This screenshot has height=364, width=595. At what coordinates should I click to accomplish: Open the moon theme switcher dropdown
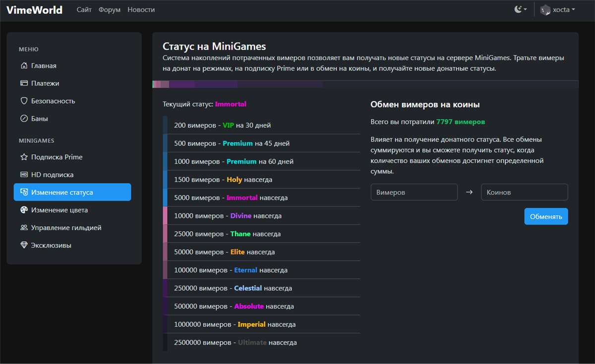pyautogui.click(x=521, y=9)
